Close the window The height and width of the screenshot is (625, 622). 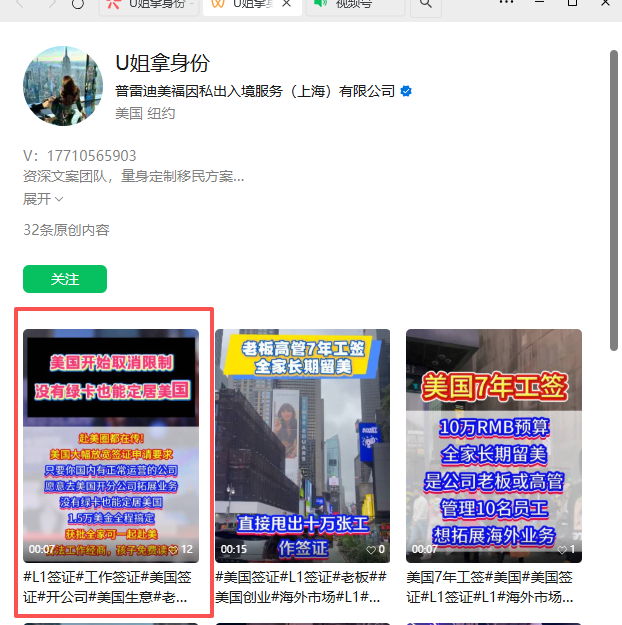click(x=606, y=3)
